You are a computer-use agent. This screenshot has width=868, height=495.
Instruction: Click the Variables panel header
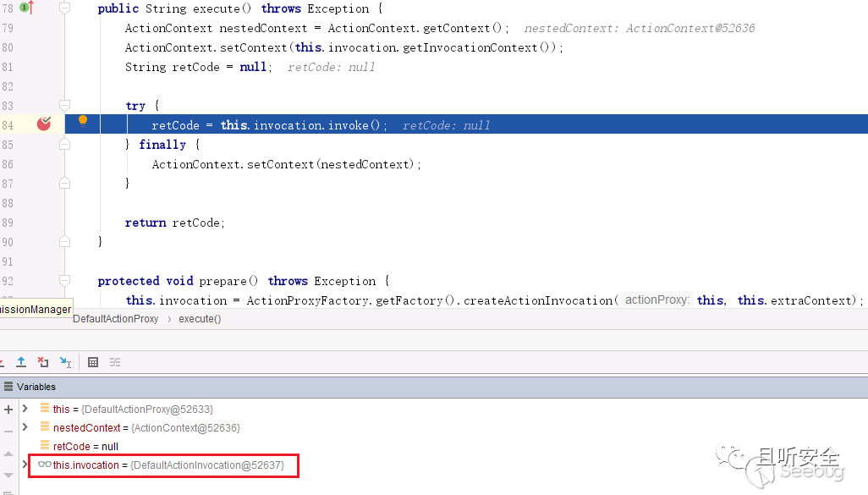click(36, 387)
